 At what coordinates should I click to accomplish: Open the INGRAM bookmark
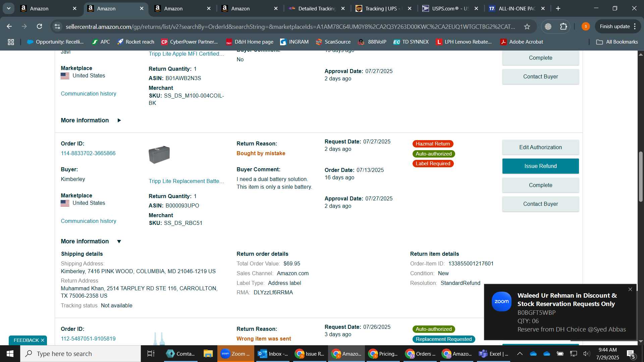pyautogui.click(x=294, y=42)
